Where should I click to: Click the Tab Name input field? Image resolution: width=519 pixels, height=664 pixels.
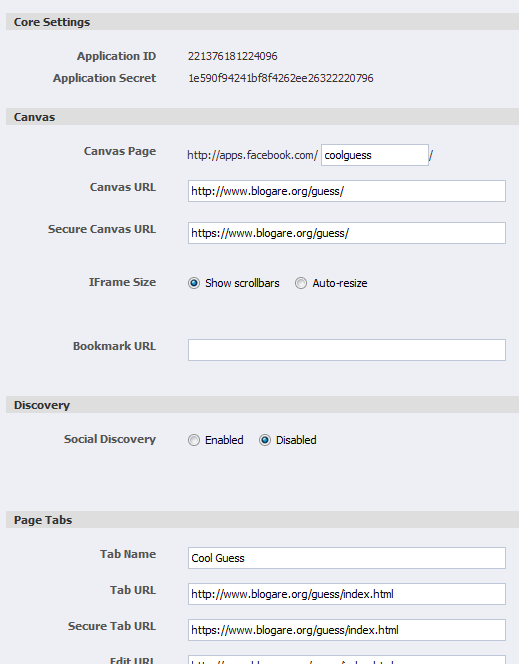tap(347, 558)
